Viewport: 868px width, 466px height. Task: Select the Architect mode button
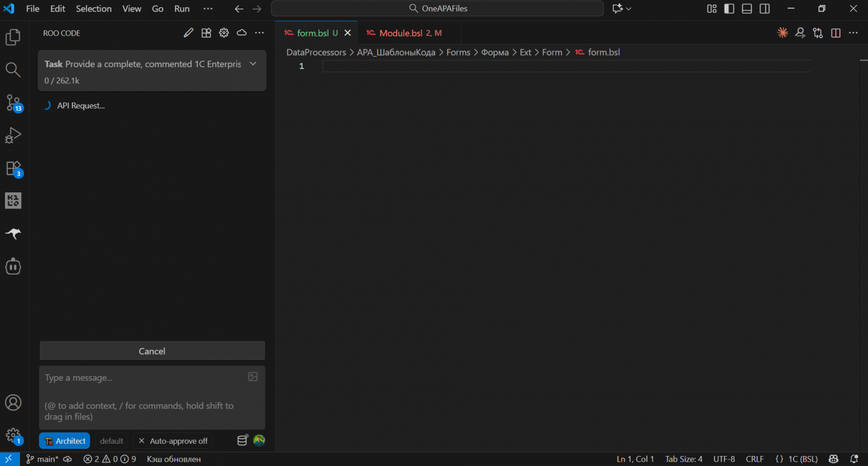(64, 440)
